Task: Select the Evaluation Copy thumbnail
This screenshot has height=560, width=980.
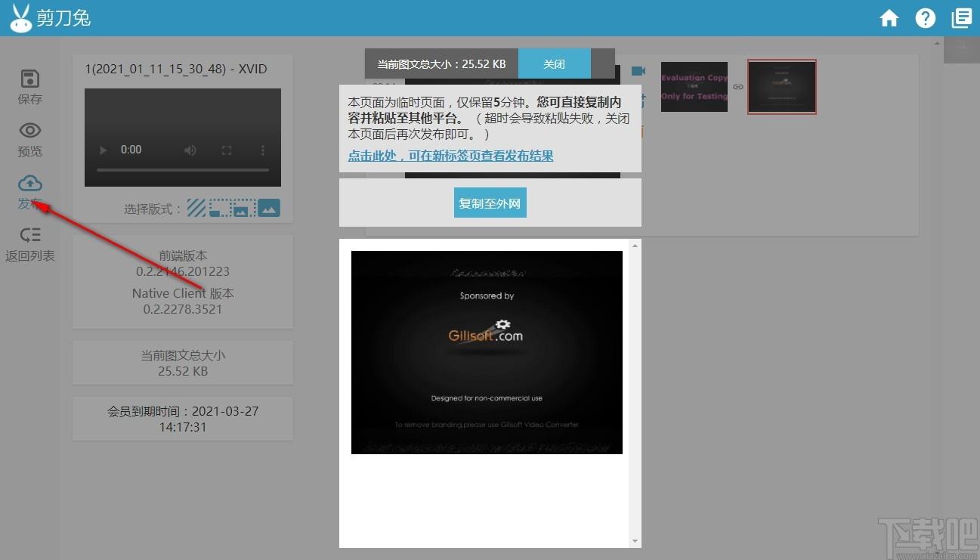Action: pos(694,87)
